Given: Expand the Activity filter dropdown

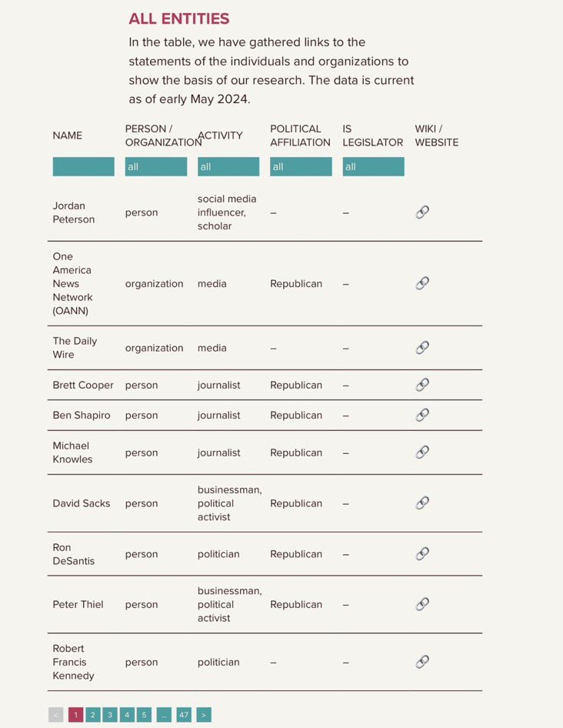Looking at the screenshot, I should pyautogui.click(x=228, y=167).
